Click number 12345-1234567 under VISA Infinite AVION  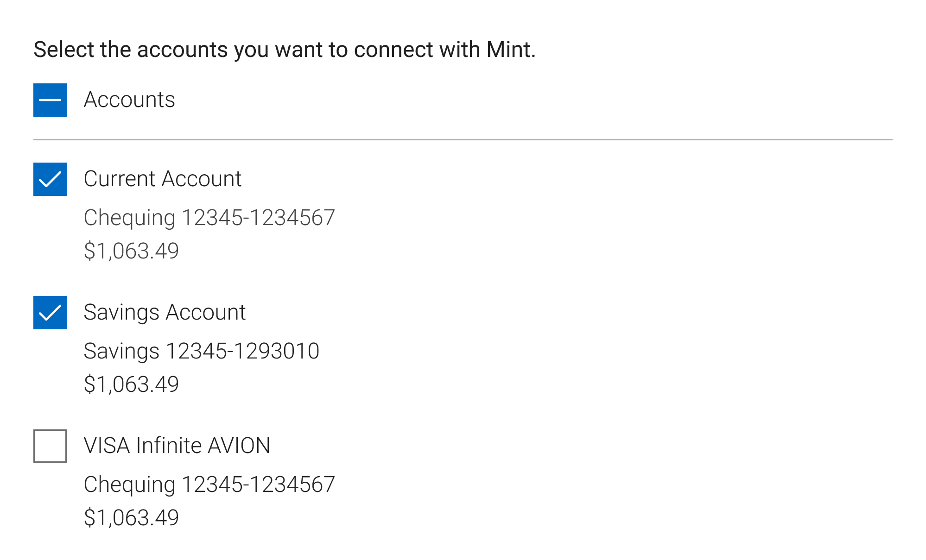click(258, 484)
